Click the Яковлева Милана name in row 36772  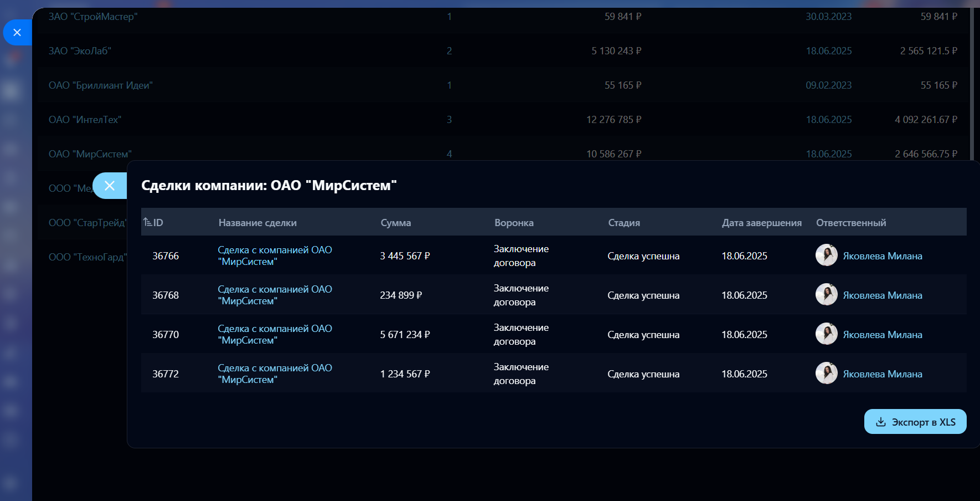click(x=882, y=374)
